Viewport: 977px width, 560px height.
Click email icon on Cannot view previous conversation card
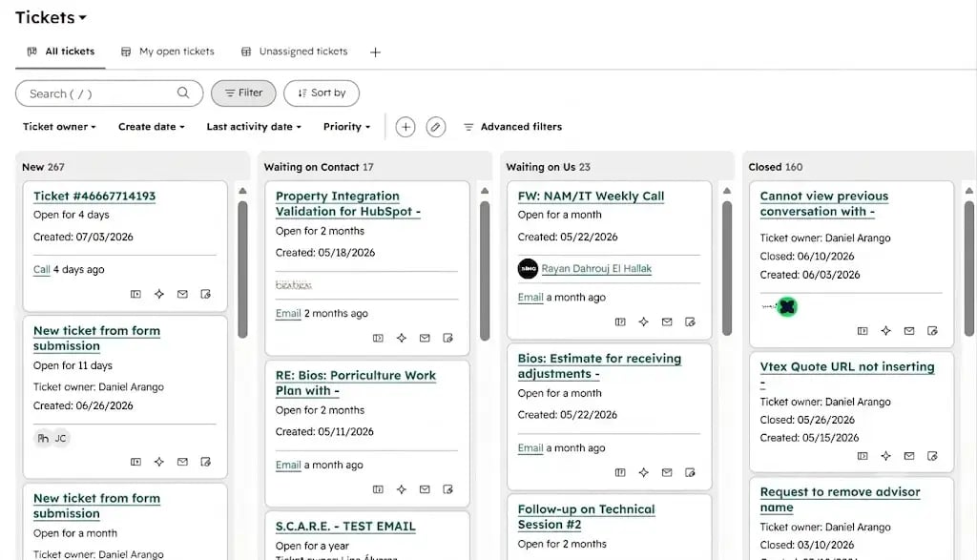tap(909, 331)
